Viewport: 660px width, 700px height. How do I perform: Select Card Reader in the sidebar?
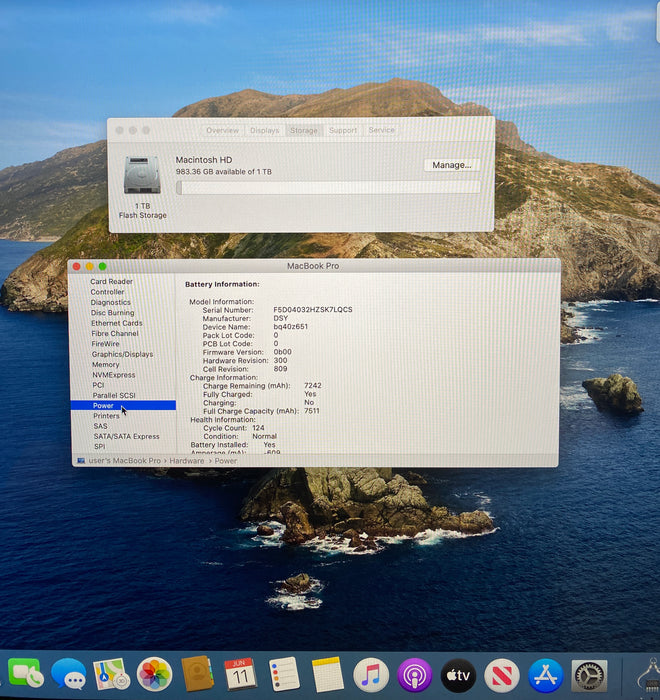click(x=111, y=281)
